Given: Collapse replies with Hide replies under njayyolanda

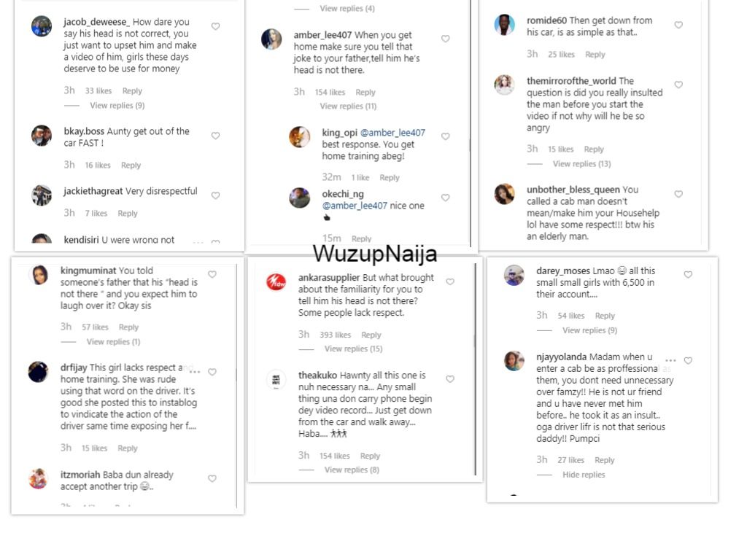Looking at the screenshot, I should (x=584, y=475).
